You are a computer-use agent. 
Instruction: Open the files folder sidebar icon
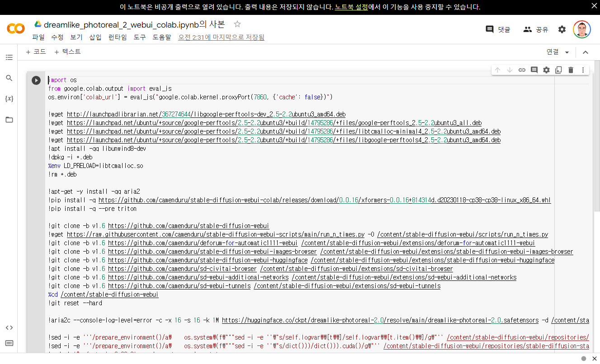click(x=9, y=120)
